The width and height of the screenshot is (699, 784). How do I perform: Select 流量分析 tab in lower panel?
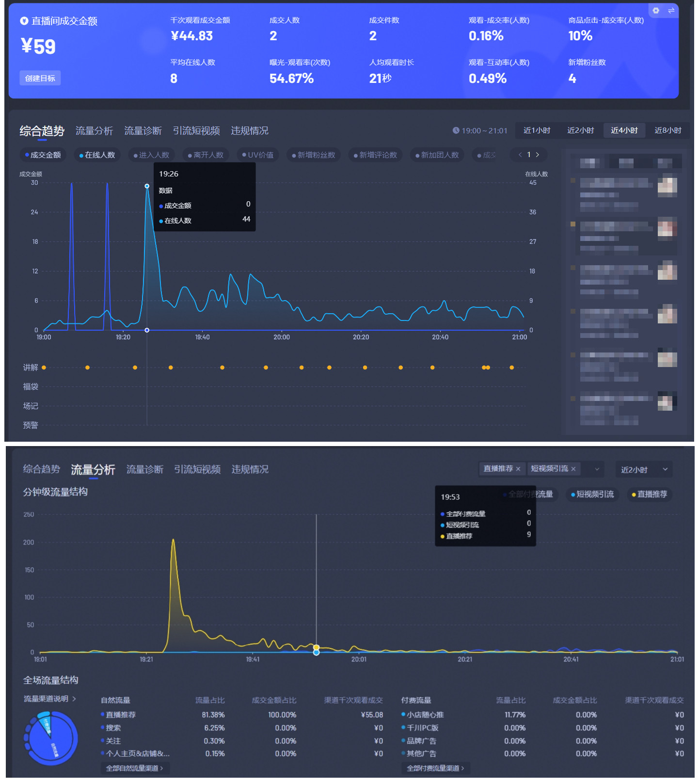[x=93, y=469]
